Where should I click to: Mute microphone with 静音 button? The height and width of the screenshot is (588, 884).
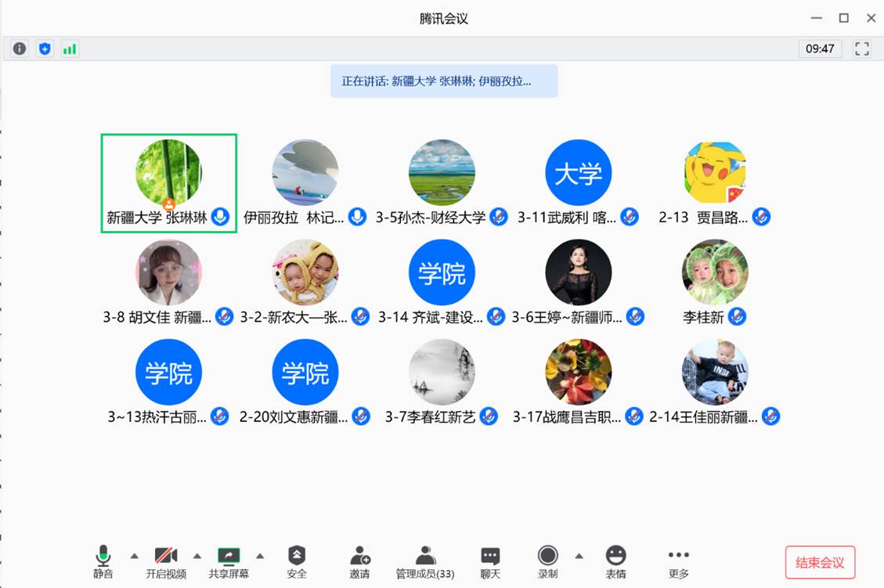pos(103,561)
